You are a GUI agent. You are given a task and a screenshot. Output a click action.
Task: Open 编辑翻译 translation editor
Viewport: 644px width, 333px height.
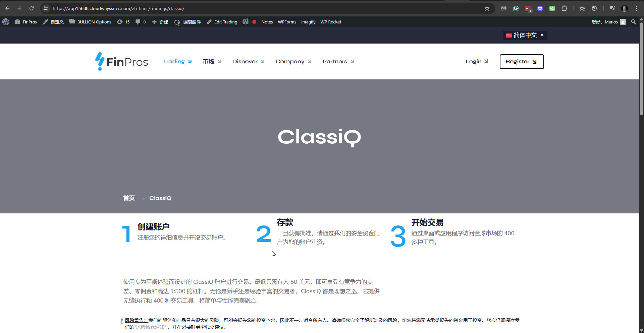(187, 22)
